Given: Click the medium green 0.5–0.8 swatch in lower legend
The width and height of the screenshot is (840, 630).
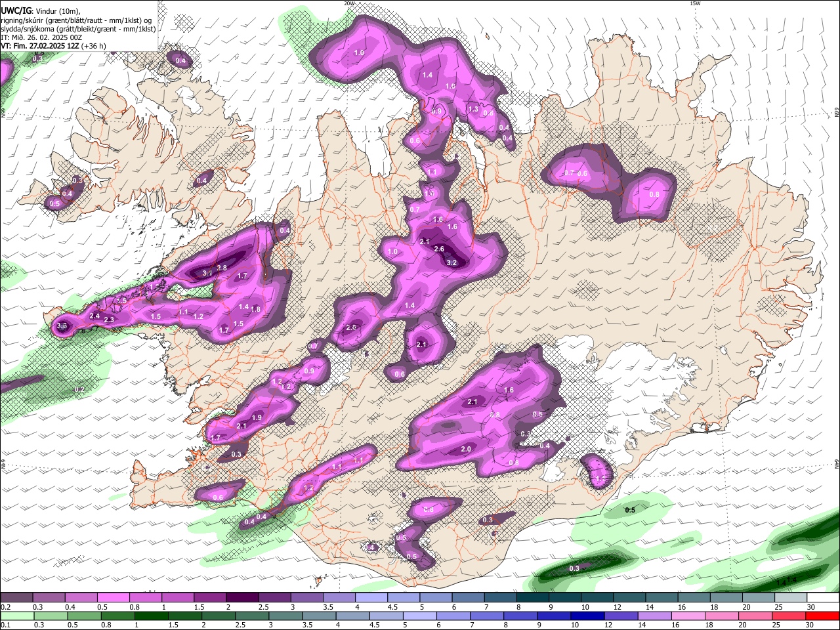Looking at the screenshot, I should (84, 616).
